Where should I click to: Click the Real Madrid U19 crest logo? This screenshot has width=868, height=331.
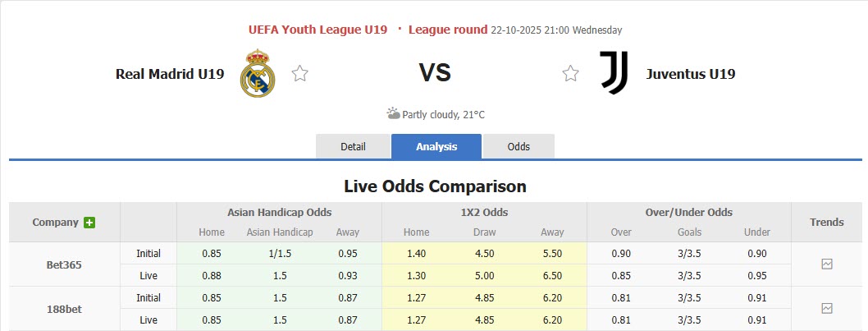(x=258, y=73)
